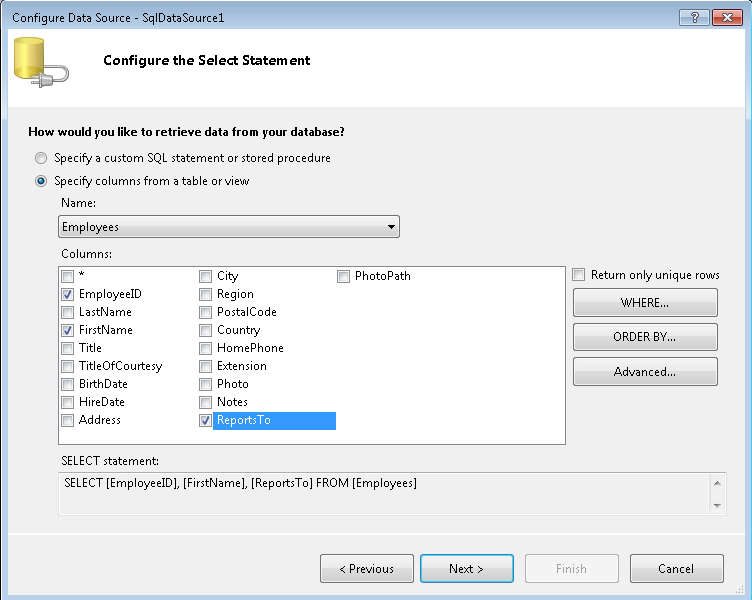Open the Employees table name dropdown
Image resolution: width=752 pixels, height=600 pixels.
[229, 226]
